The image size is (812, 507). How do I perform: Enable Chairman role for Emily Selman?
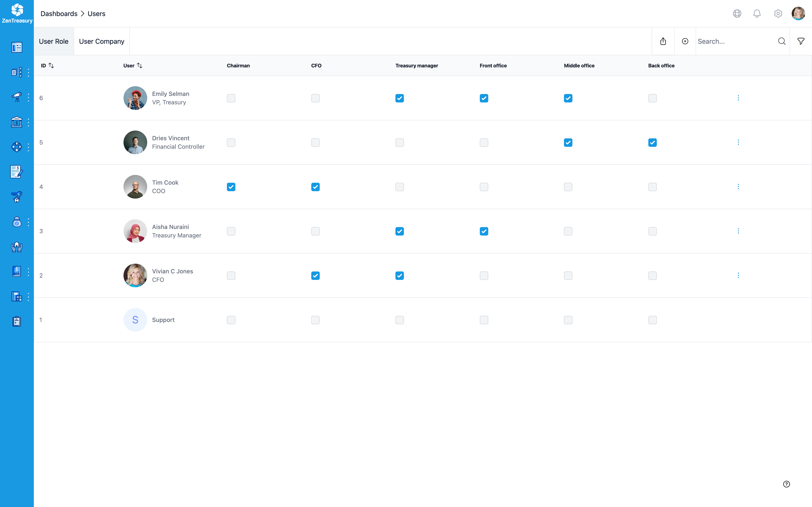click(231, 98)
